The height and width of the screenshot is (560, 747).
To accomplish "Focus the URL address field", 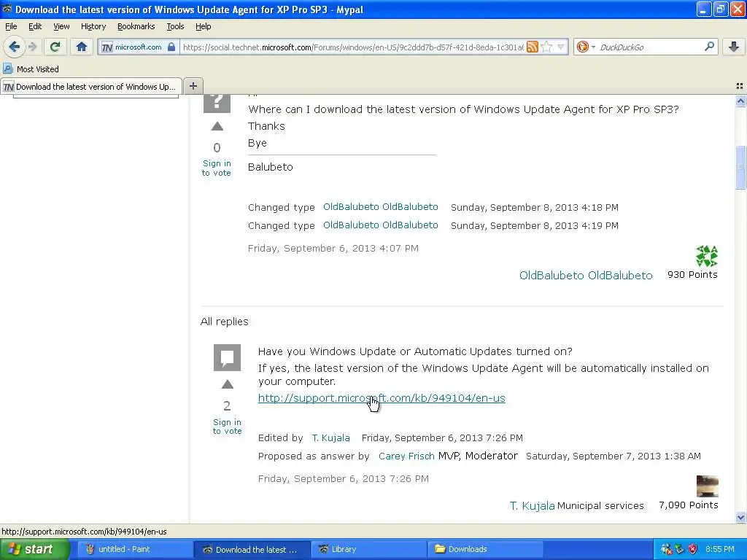I will pyautogui.click(x=352, y=47).
